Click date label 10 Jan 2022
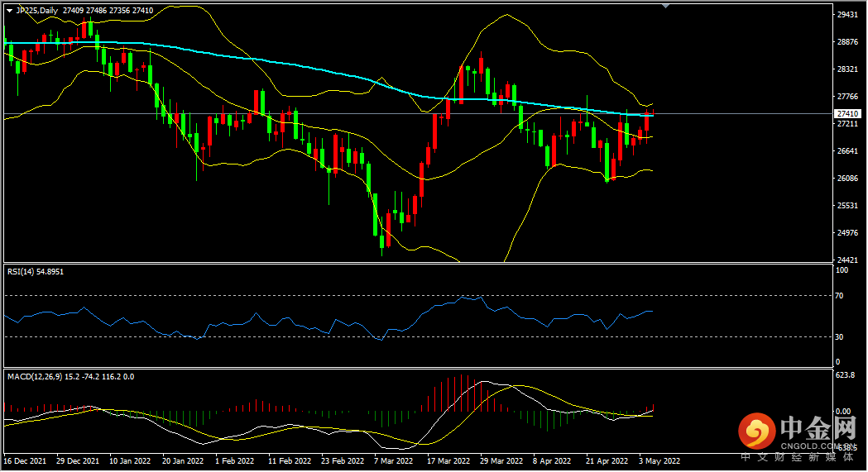 tap(130, 461)
